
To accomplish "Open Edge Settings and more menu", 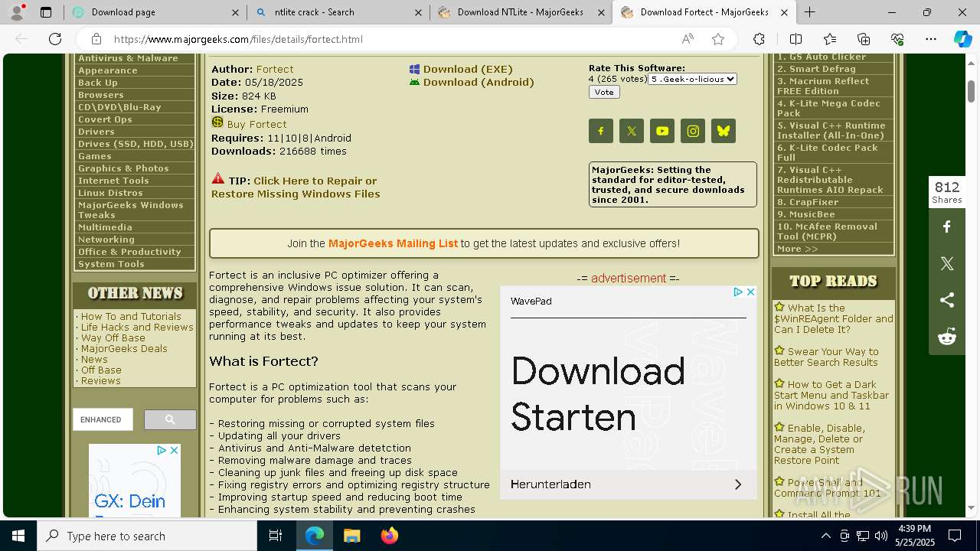I will pyautogui.click(x=931, y=39).
